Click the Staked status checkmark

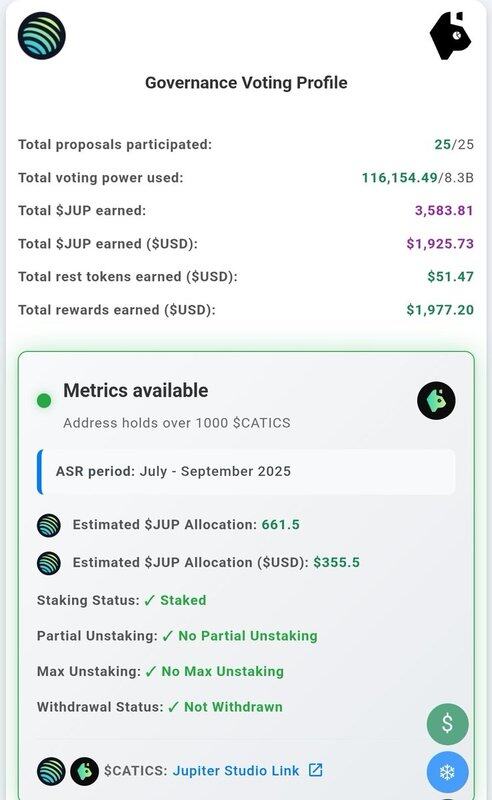pos(149,601)
